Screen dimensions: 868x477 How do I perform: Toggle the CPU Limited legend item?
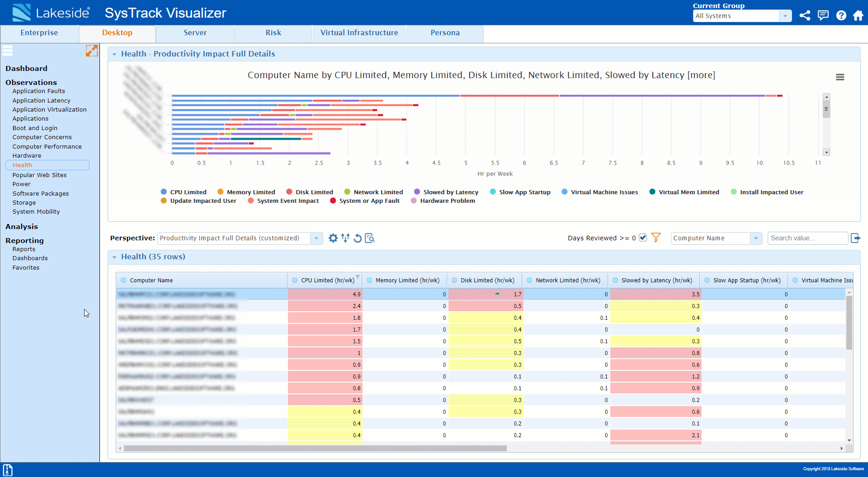(x=189, y=192)
